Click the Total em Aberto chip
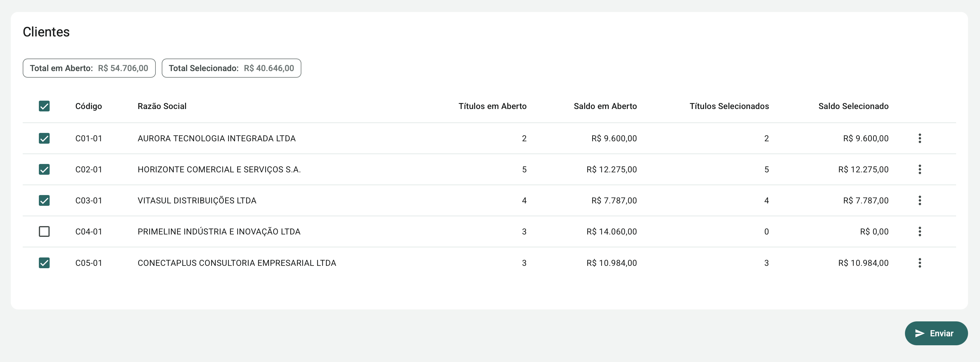The image size is (980, 362). point(89,68)
